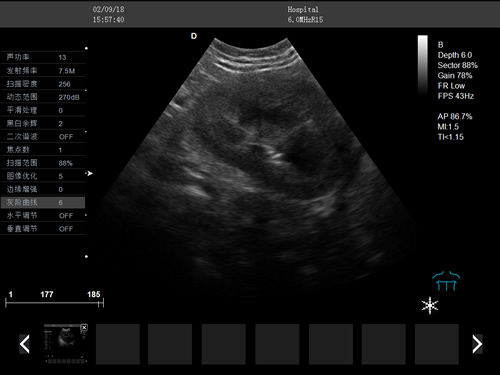
Task: Go to next thumbnails with right arrow
Action: click(x=477, y=344)
